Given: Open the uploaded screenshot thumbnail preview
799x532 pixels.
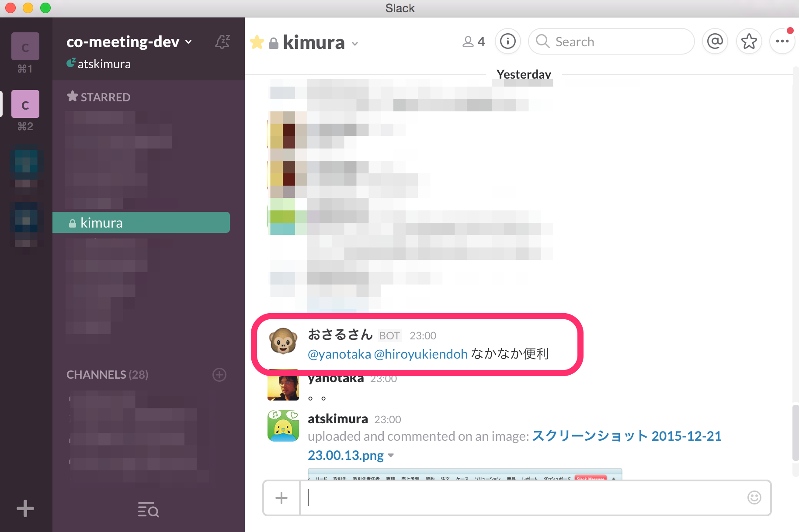Looking at the screenshot, I should click(465, 474).
